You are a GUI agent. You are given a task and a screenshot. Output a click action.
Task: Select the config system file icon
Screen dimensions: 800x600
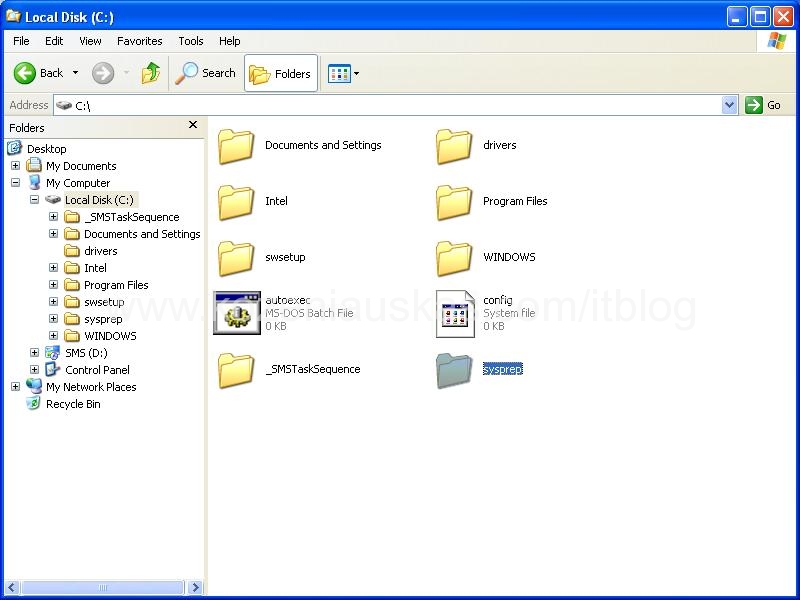click(455, 314)
